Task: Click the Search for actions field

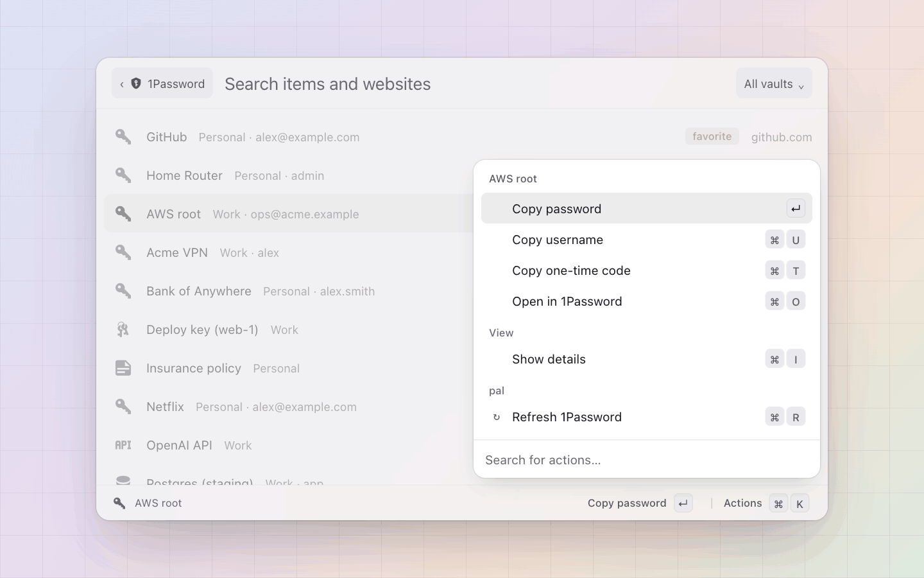Action: point(647,460)
